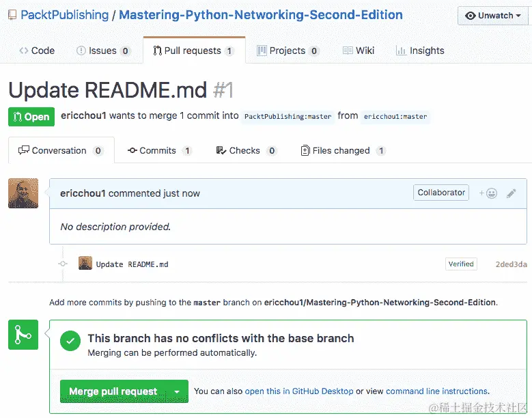
Task: Click small avatar beside Update README.md commit
Action: (85, 264)
